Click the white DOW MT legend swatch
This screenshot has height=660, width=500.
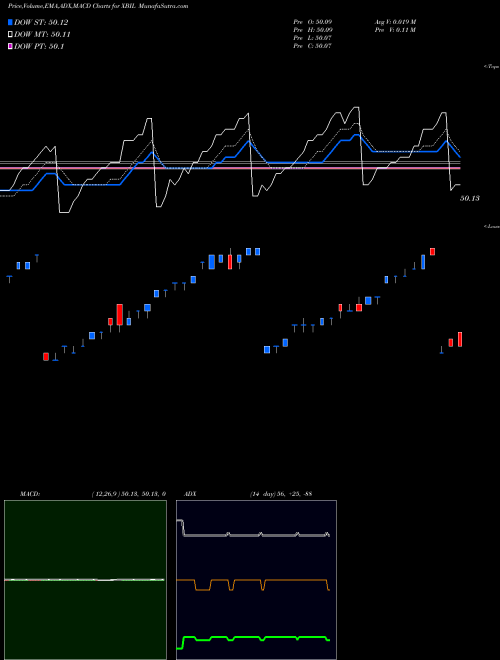(10, 35)
